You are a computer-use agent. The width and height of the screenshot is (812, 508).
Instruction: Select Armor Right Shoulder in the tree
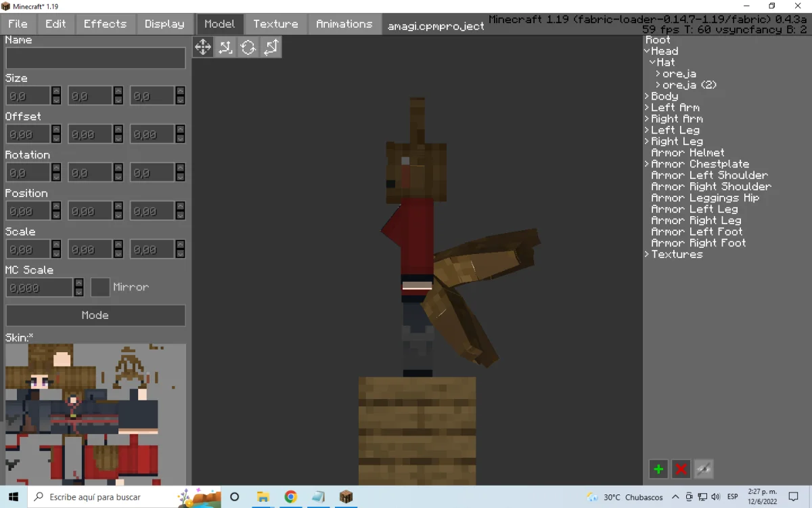click(711, 186)
